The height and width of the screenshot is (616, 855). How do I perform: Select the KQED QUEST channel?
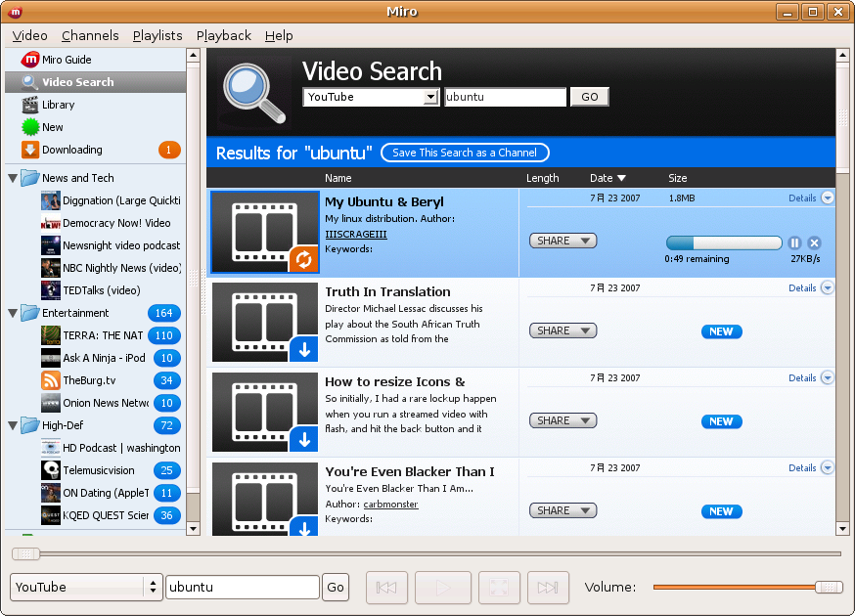(x=111, y=515)
